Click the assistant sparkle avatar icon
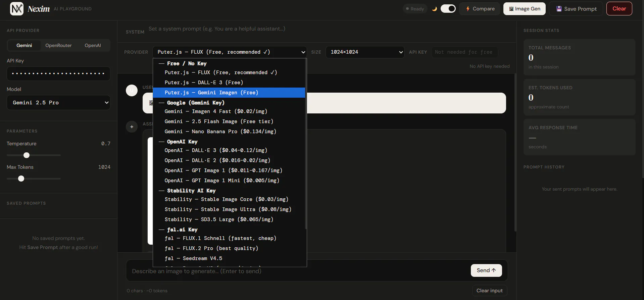 coord(132,127)
